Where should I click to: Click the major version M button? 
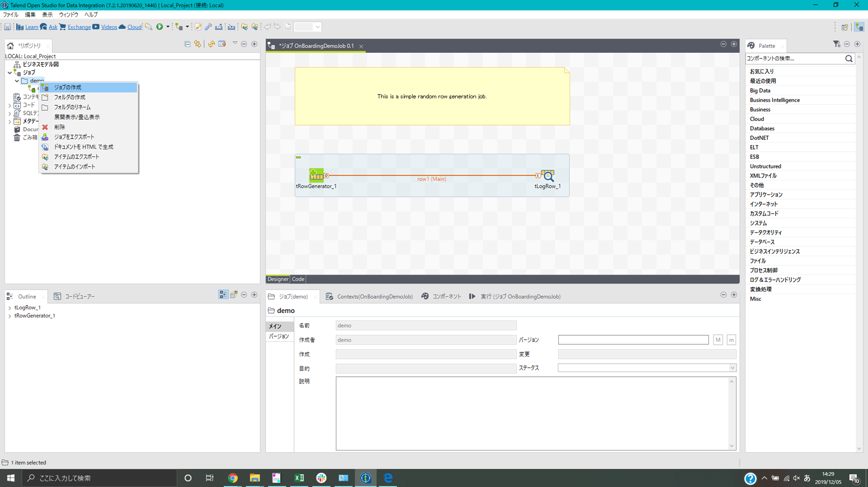pos(718,340)
